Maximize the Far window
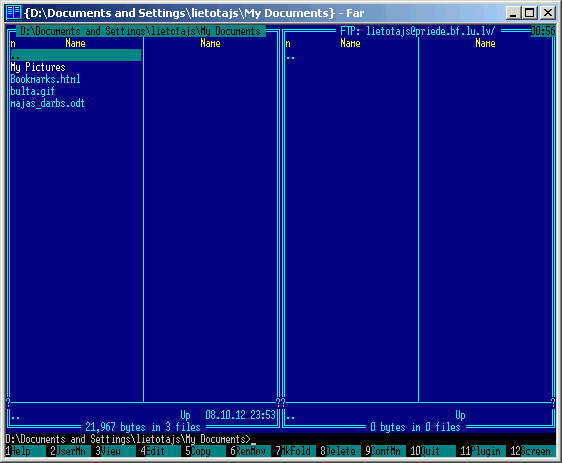Image resolution: width=562 pixels, height=463 pixels. click(529, 13)
